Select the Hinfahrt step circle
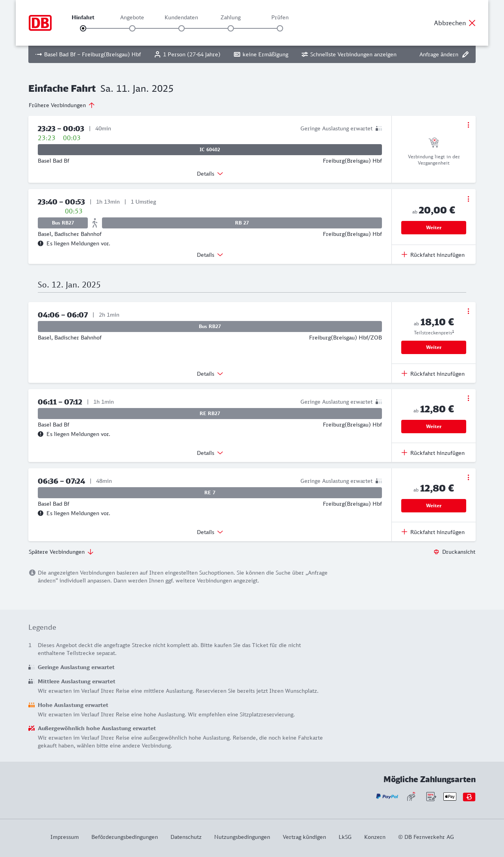The width and height of the screenshot is (504, 857). click(x=83, y=28)
